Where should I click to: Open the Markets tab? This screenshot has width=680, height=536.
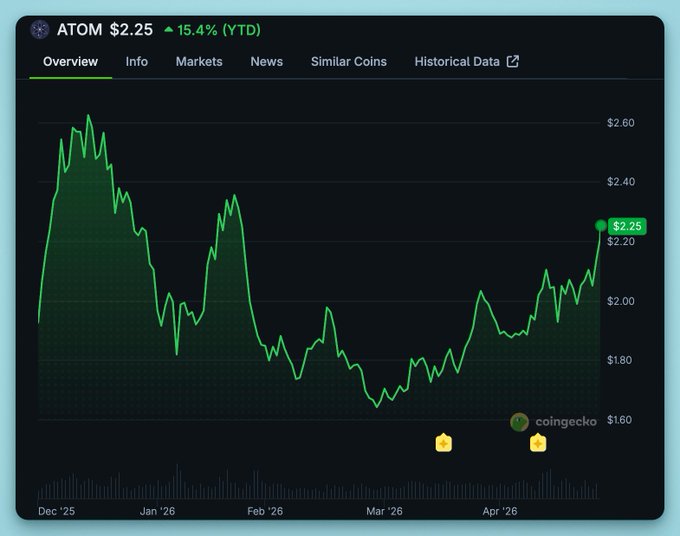pos(199,62)
